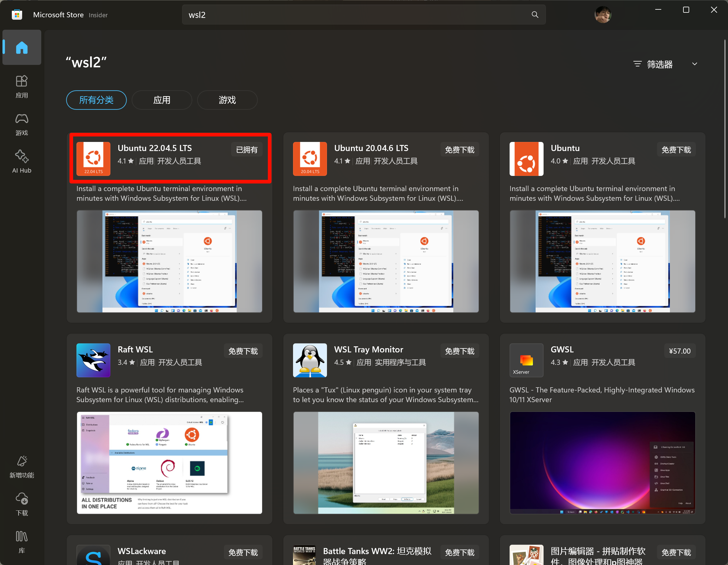Click the WSL Tray Monitor penguin icon
This screenshot has height=565, width=728.
(x=310, y=360)
